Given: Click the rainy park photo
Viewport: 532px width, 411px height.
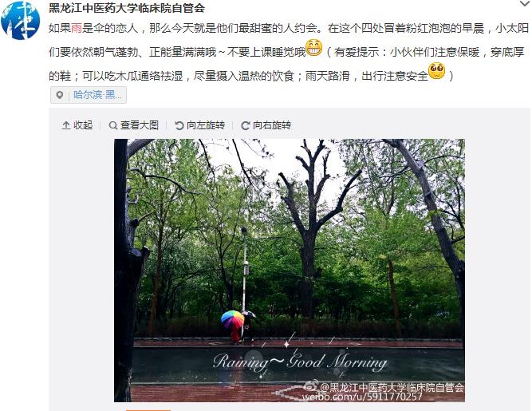Looking at the screenshot, I should tap(290, 271).
